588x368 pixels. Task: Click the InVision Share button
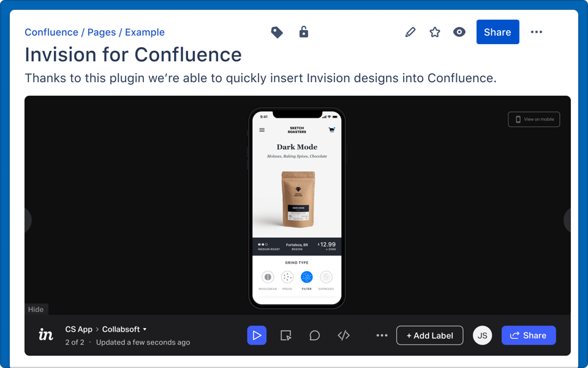pos(529,335)
